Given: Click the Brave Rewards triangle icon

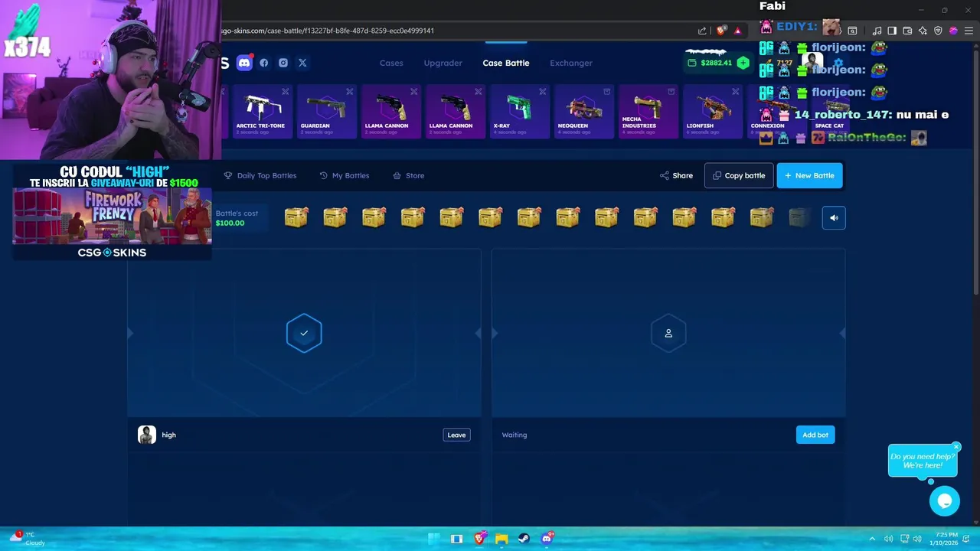Looking at the screenshot, I should pyautogui.click(x=737, y=31).
